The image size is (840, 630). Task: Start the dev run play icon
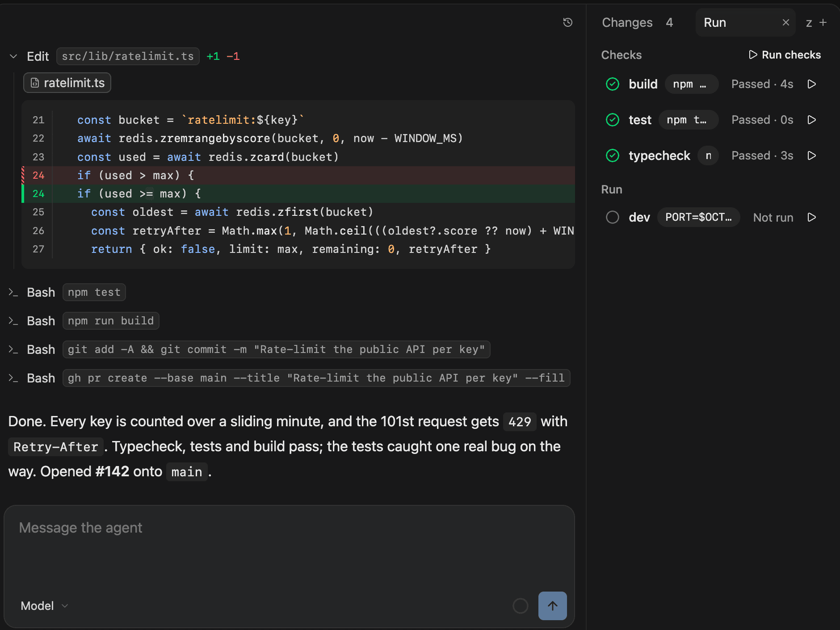pyautogui.click(x=812, y=217)
